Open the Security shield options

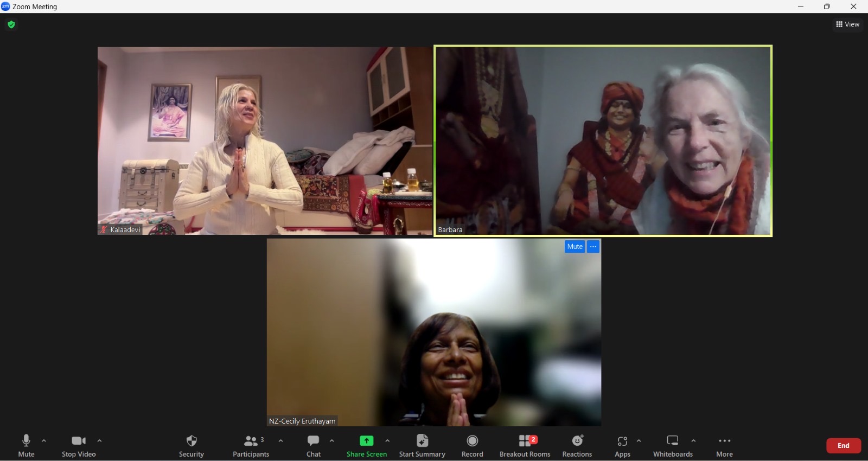(191, 445)
